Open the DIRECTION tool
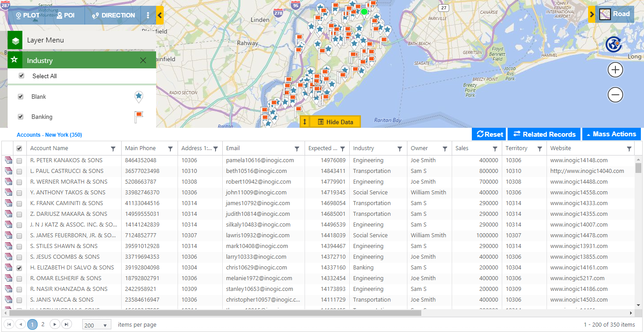This screenshot has width=644, height=332. [x=113, y=15]
